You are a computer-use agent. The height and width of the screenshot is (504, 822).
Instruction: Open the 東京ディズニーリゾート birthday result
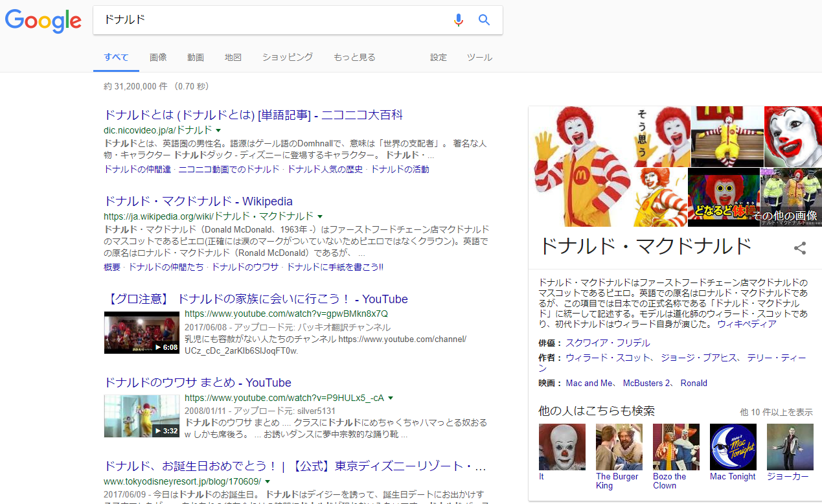point(295,466)
